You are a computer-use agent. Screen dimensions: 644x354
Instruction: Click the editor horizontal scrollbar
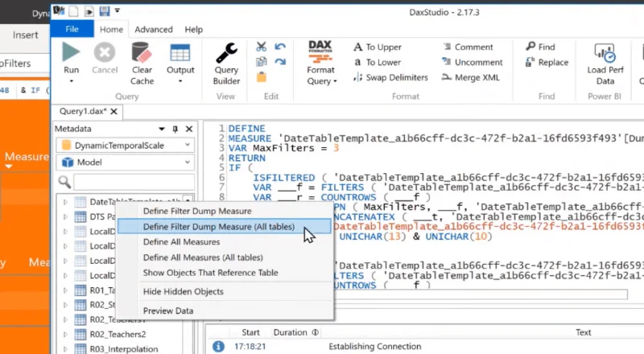point(481,294)
